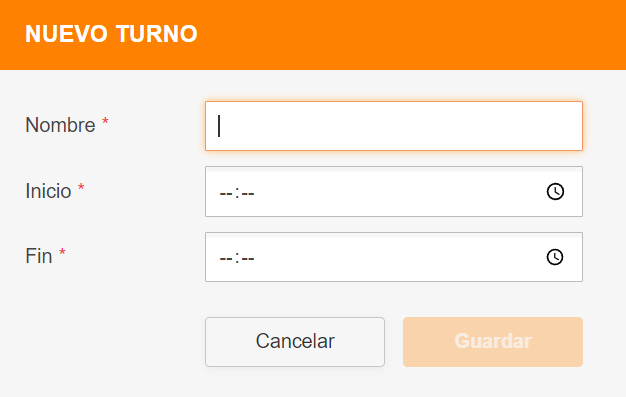Select the minutes placeholder in Inicio field

click(x=248, y=194)
